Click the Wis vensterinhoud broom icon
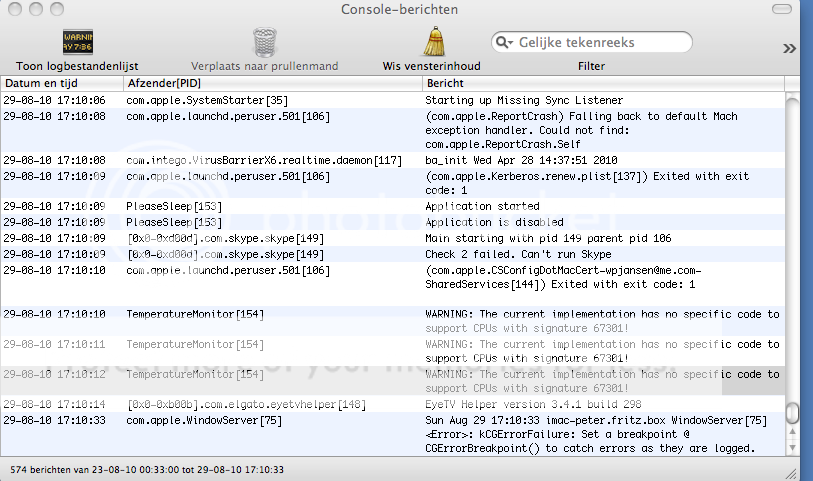This screenshot has width=813, height=481. point(434,42)
